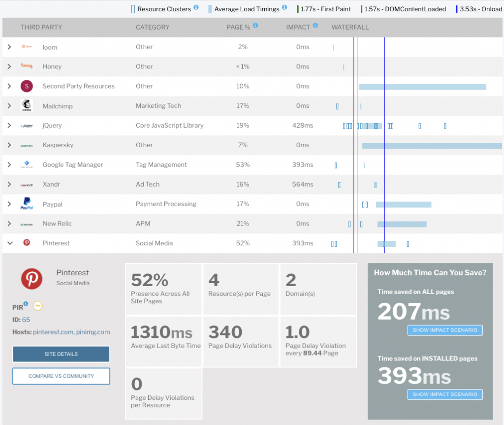This screenshot has width=504, height=425.
Task: Click the info icon next to IMPACT
Action: [x=315, y=25]
